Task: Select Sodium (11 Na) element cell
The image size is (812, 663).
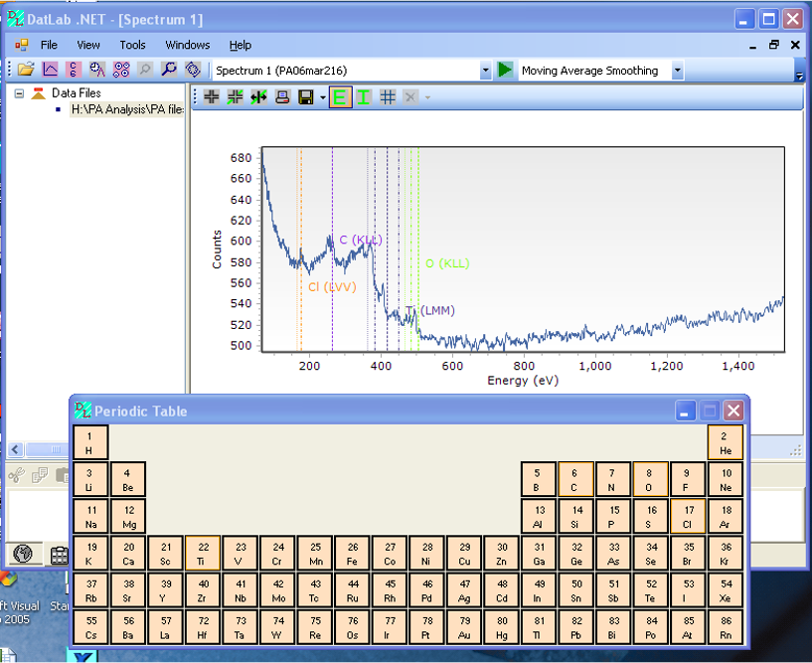Action: pyautogui.click(x=90, y=517)
